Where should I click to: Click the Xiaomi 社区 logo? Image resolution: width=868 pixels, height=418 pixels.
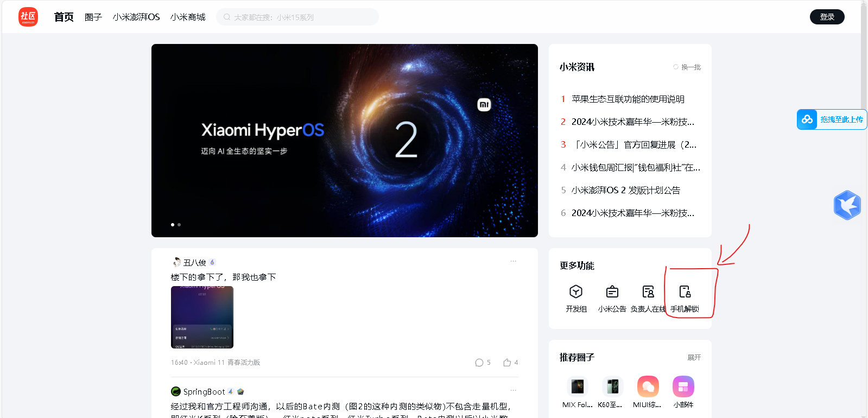[x=28, y=17]
